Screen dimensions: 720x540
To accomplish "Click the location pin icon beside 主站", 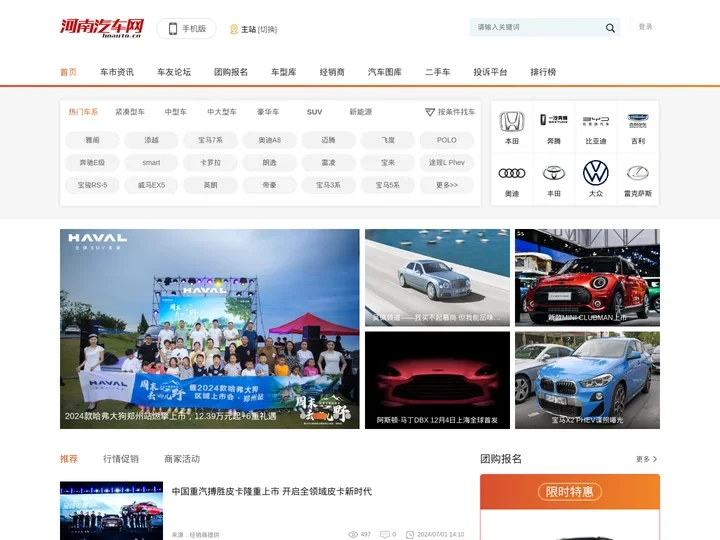I will pyautogui.click(x=234, y=29).
